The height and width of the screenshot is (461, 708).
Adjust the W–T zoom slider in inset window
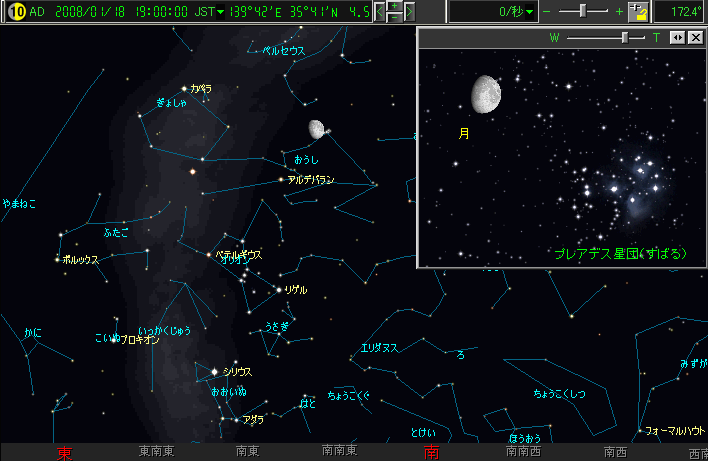click(x=625, y=37)
